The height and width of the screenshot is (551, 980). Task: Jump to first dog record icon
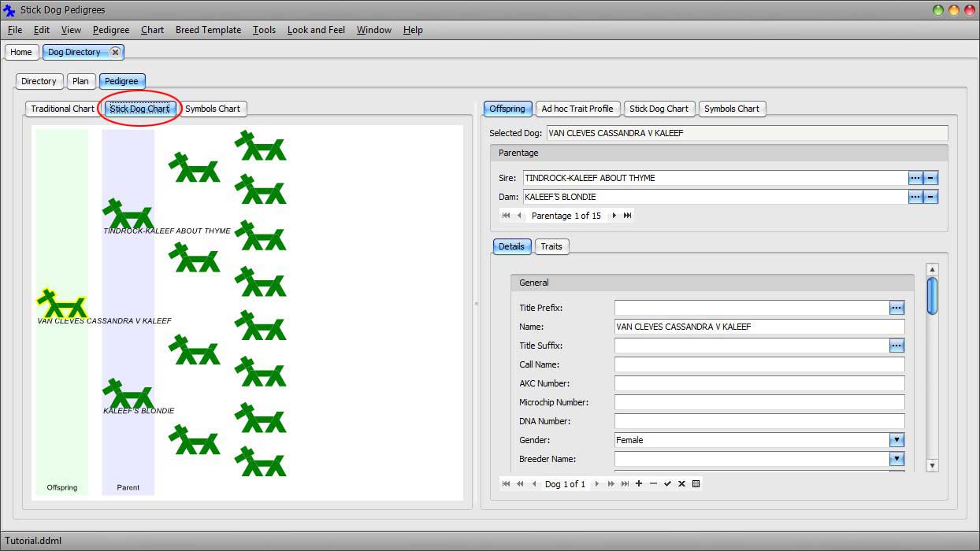pyautogui.click(x=506, y=483)
